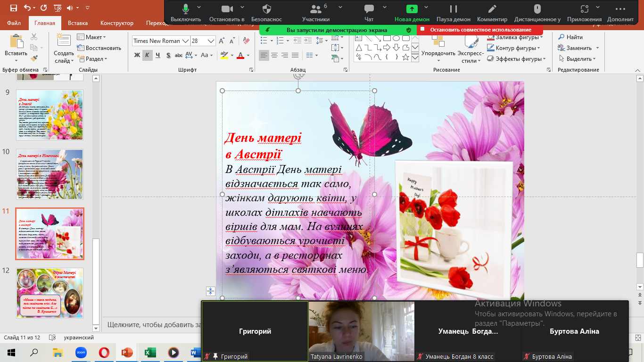Click the Заменить replace button

coord(578,48)
